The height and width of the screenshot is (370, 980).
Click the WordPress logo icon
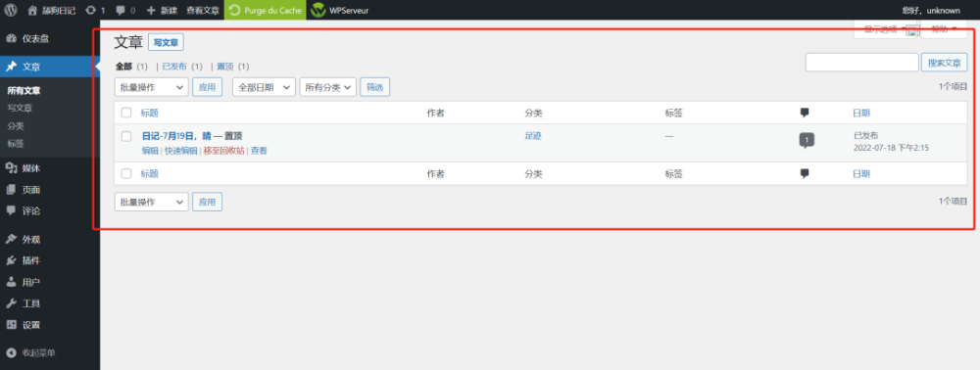pos(11,10)
